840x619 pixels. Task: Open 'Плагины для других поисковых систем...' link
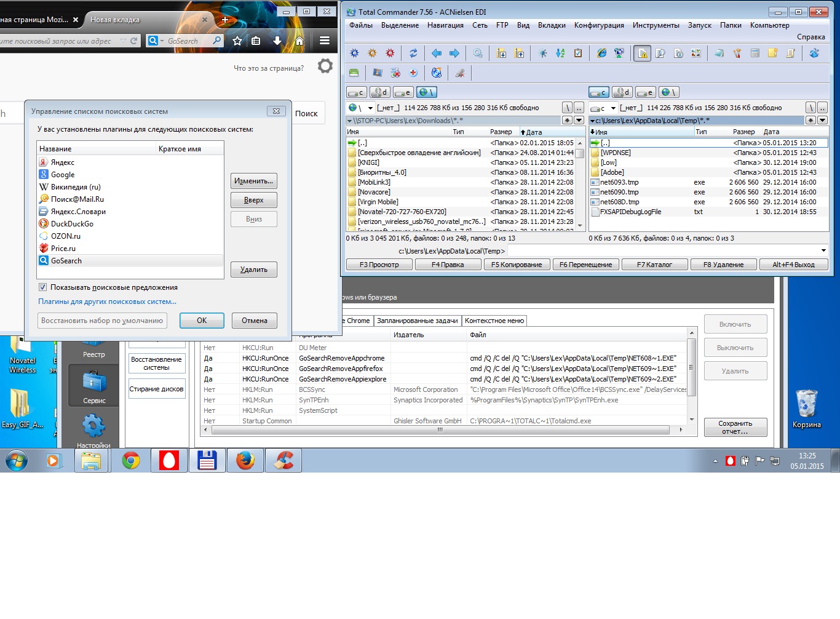point(108,302)
